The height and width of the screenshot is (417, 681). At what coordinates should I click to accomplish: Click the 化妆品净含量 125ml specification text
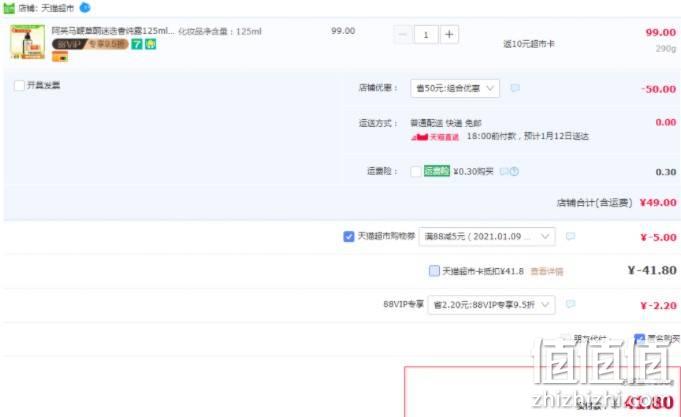pos(220,31)
